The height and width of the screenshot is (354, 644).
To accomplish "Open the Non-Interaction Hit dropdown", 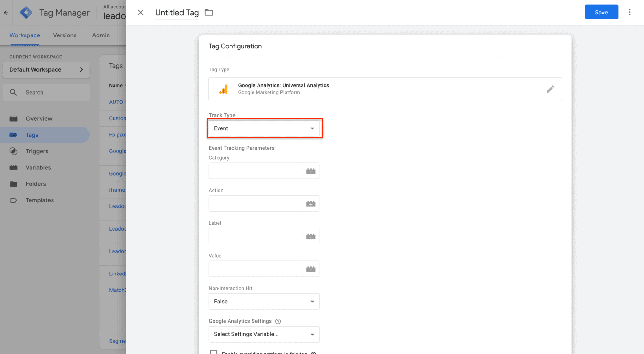I will point(264,301).
